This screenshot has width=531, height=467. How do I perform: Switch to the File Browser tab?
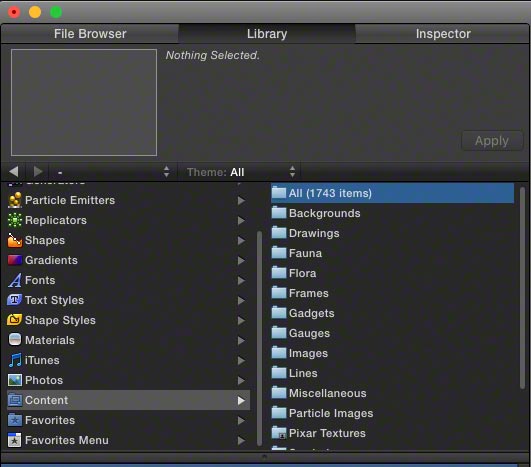point(90,34)
